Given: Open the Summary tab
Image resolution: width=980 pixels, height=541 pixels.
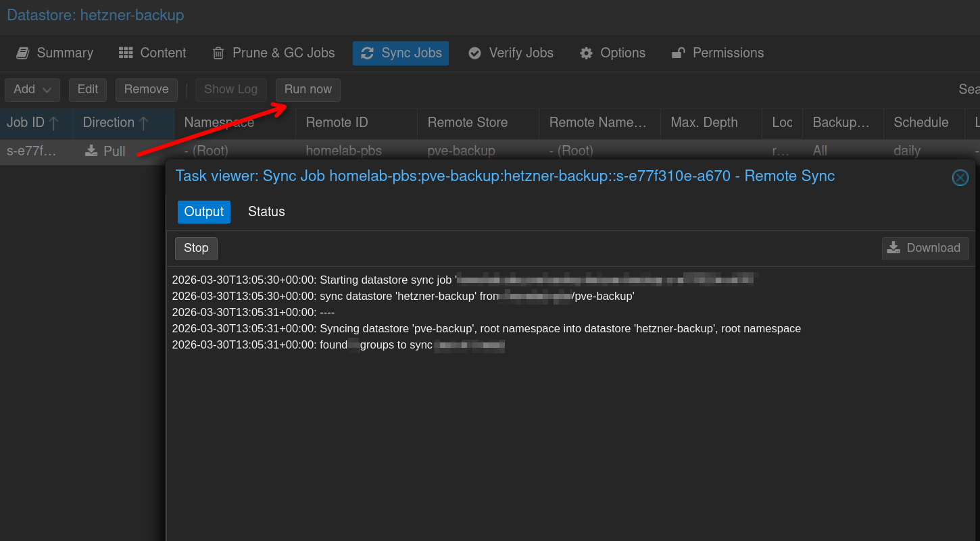Looking at the screenshot, I should click(55, 53).
